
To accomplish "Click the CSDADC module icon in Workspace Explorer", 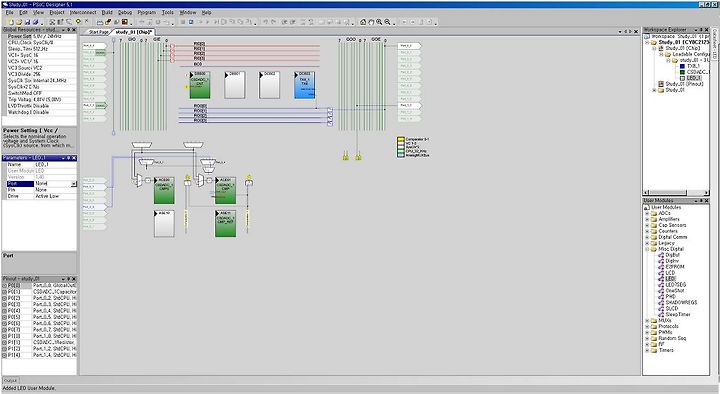I will coord(682,72).
